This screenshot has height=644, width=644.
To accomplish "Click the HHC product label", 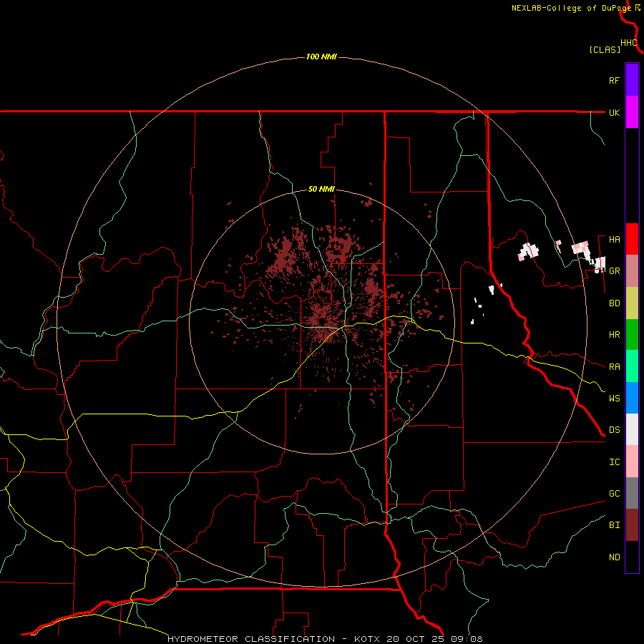I will (628, 43).
